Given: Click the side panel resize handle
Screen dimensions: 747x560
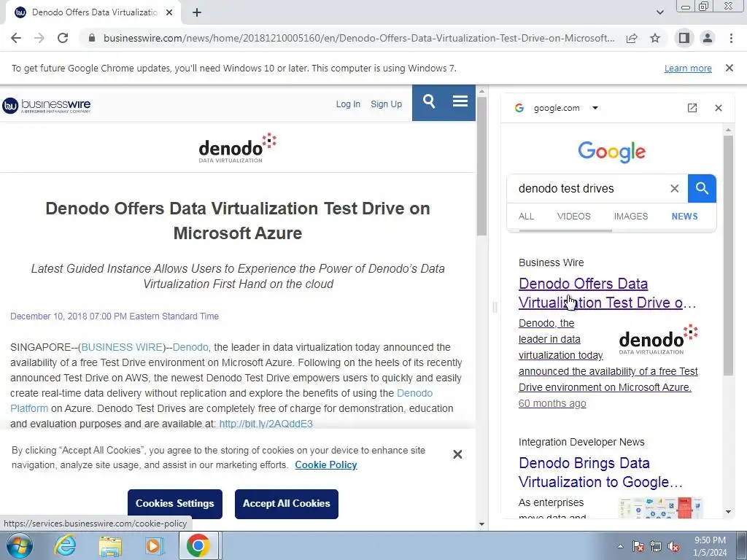Looking at the screenshot, I should click(495, 307).
